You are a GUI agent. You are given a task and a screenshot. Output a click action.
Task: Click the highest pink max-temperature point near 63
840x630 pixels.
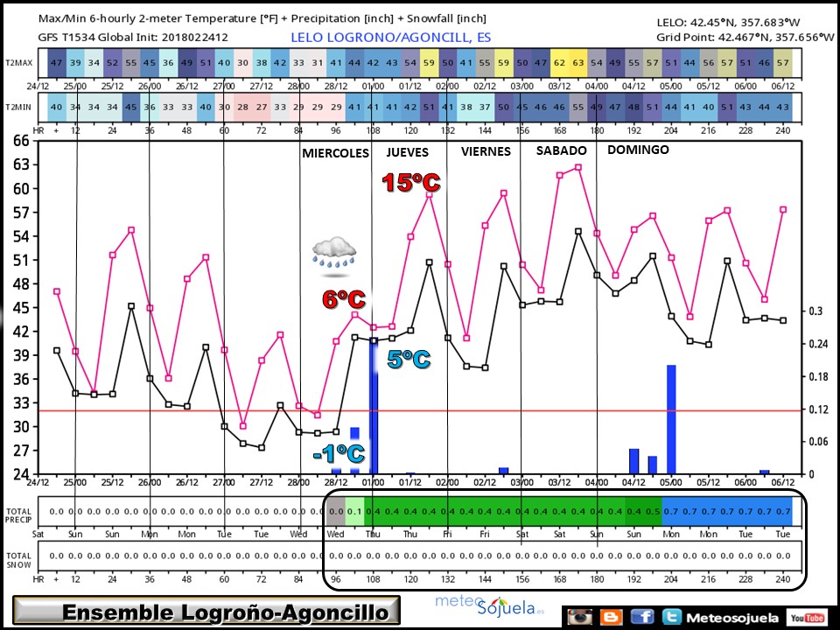click(578, 168)
